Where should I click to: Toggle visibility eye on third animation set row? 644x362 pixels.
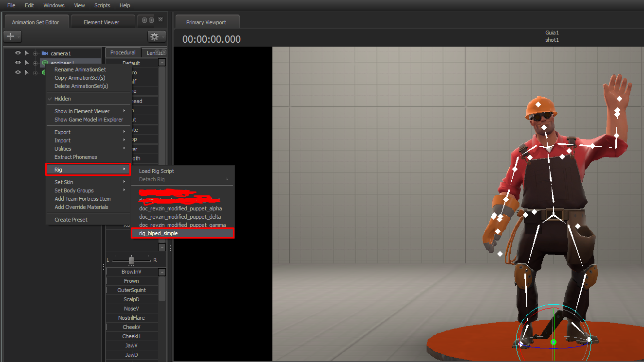18,72
